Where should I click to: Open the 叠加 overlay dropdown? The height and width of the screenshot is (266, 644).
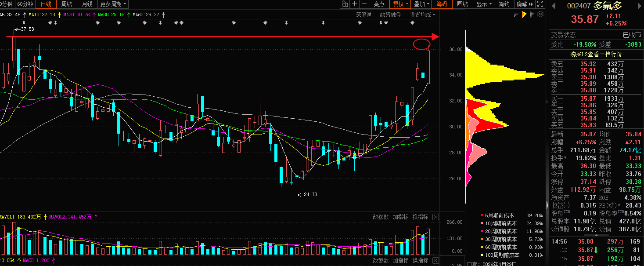tap(421, 4)
